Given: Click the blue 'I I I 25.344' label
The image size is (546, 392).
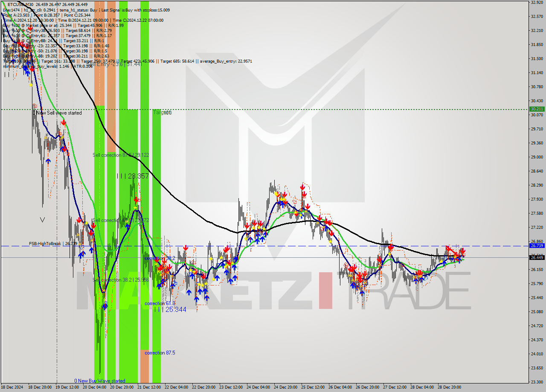Looking at the screenshot, I should (x=170, y=309).
